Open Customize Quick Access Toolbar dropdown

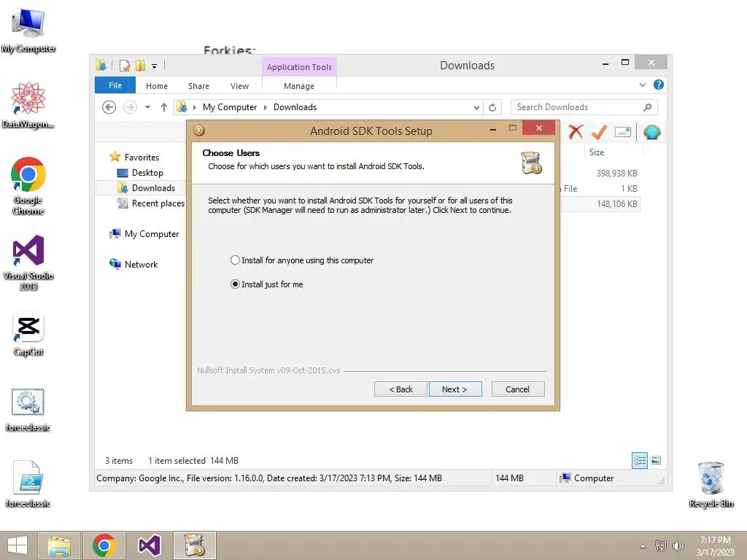(154, 66)
